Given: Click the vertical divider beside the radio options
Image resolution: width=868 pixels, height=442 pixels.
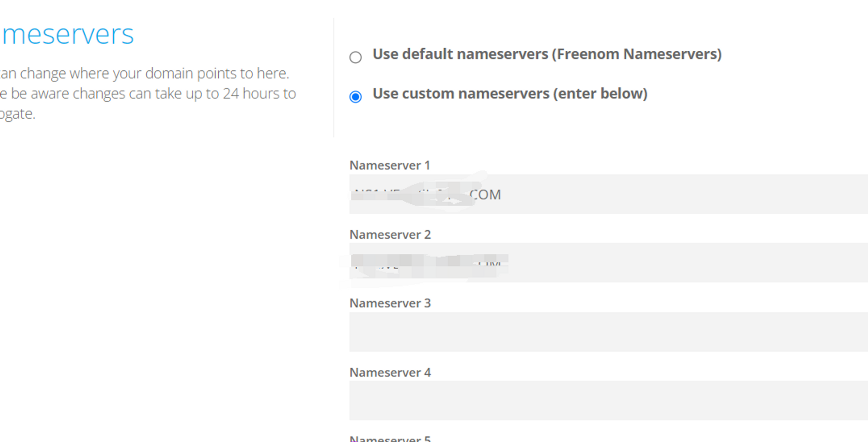Looking at the screenshot, I should tap(334, 78).
